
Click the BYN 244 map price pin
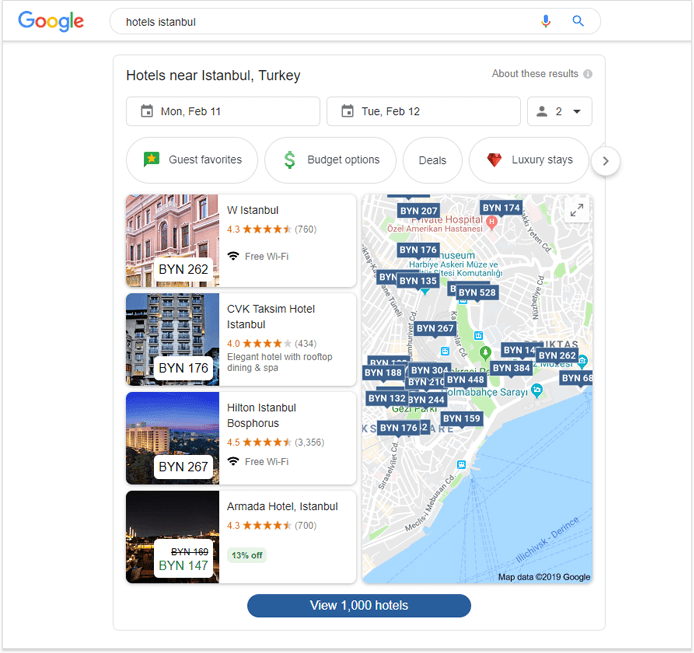[x=426, y=400]
